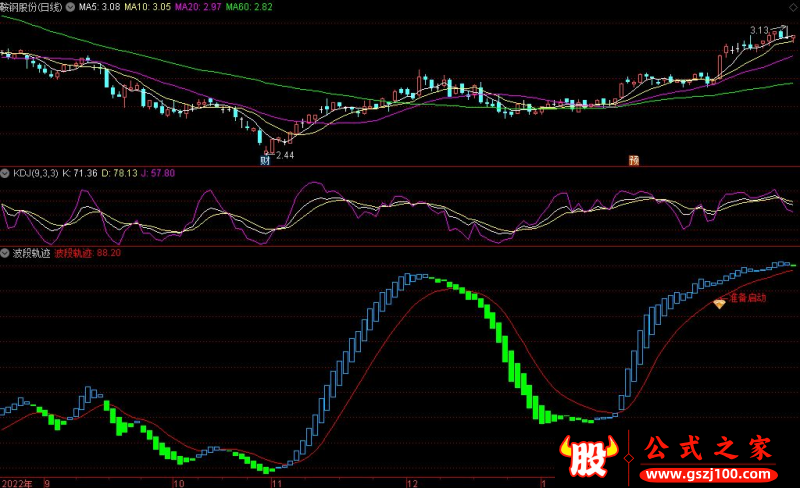This screenshot has width=800, height=488.
Task: Open the KDJ(9,3,3) indicator settings
Action: [x=35, y=173]
